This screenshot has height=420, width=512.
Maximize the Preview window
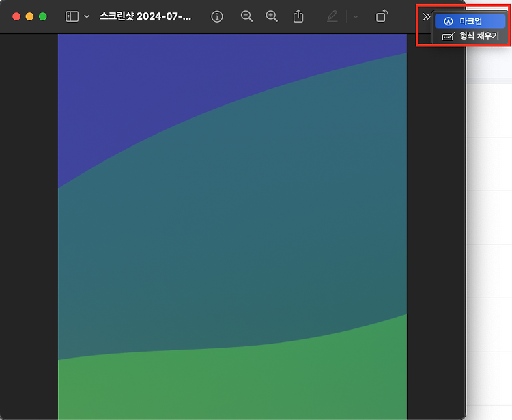pos(43,16)
